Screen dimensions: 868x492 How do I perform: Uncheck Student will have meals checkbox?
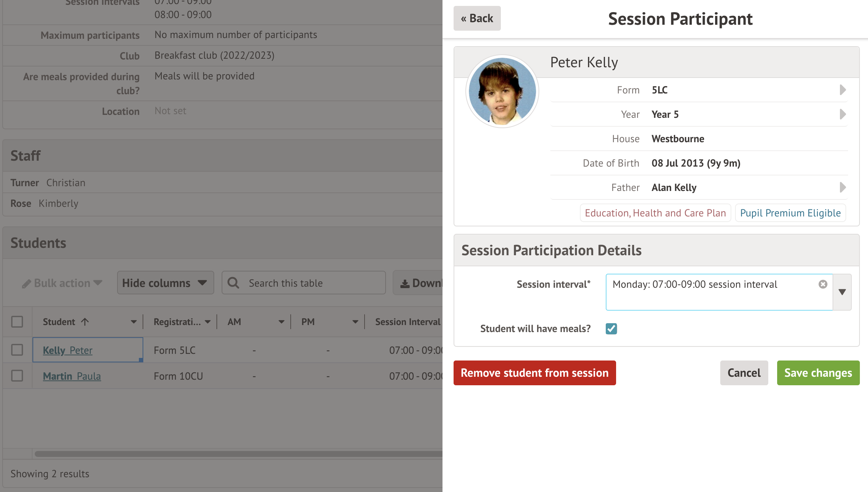pos(611,328)
